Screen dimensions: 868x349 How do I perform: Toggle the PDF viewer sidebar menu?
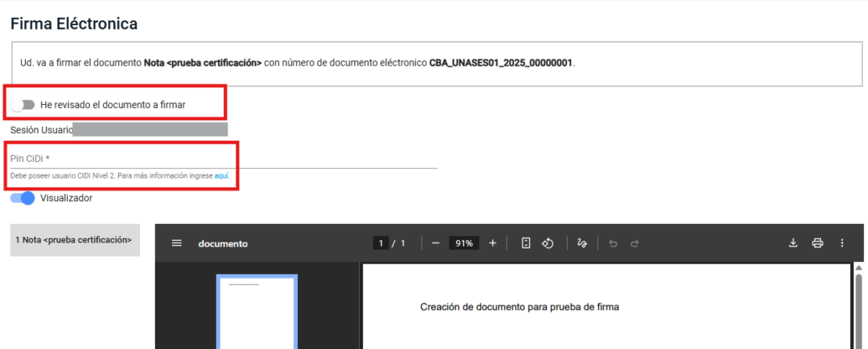coord(177,243)
